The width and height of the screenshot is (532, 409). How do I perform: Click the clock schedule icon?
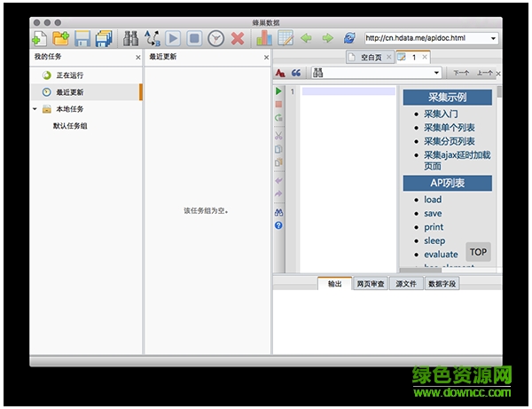click(216, 38)
